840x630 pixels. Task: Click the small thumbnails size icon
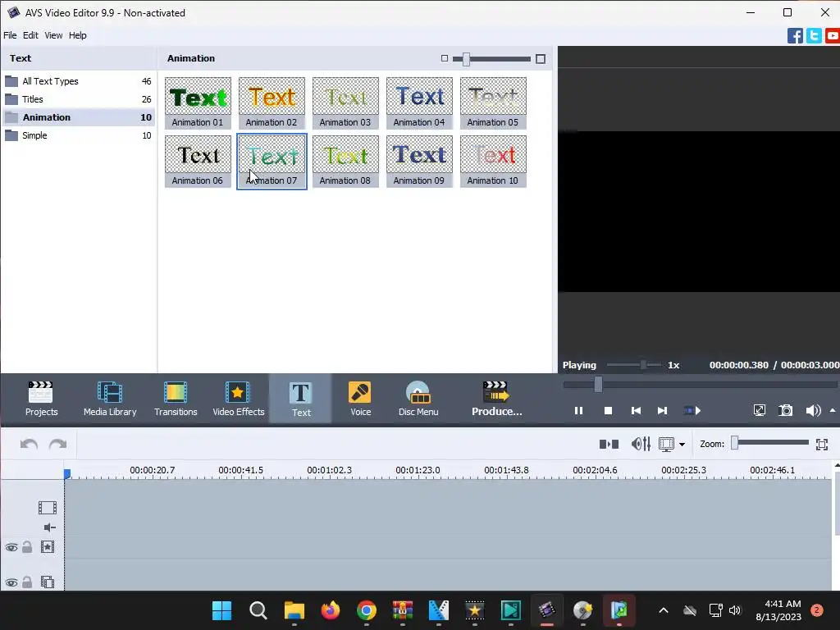[x=444, y=58]
